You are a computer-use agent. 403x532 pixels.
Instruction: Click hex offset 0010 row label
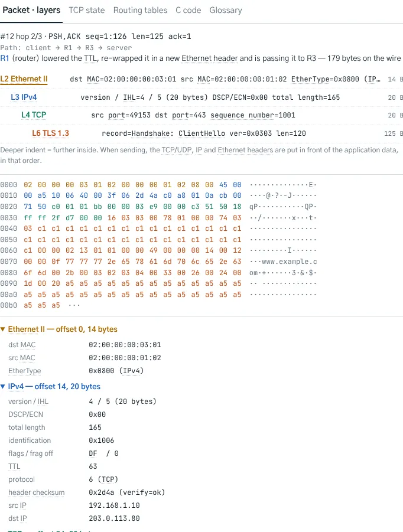[x=8, y=195]
